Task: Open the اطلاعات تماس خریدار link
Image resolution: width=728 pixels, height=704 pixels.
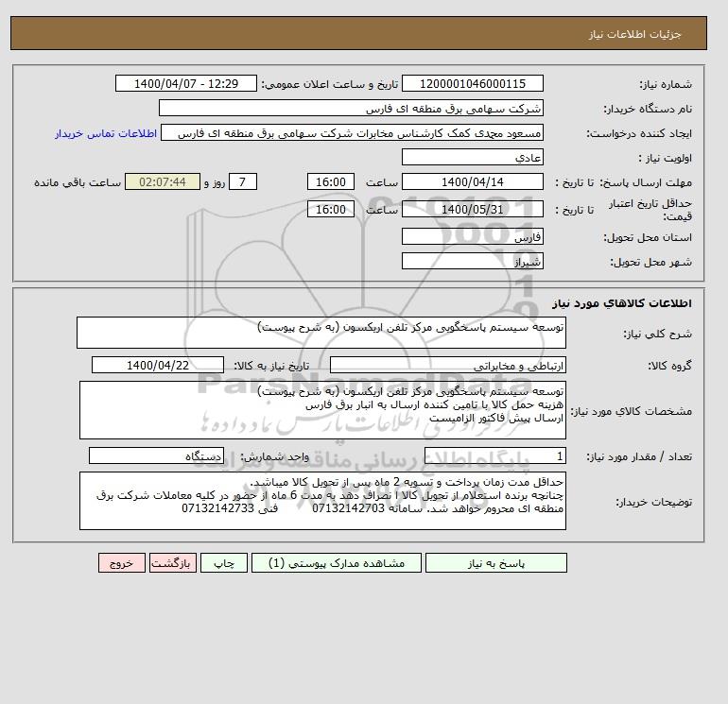Action: pos(106,133)
